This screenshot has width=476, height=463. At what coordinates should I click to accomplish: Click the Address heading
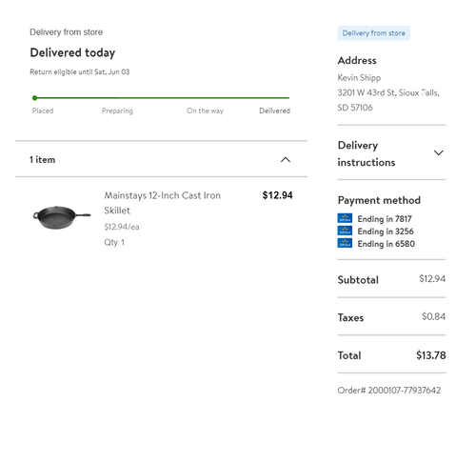click(x=357, y=60)
